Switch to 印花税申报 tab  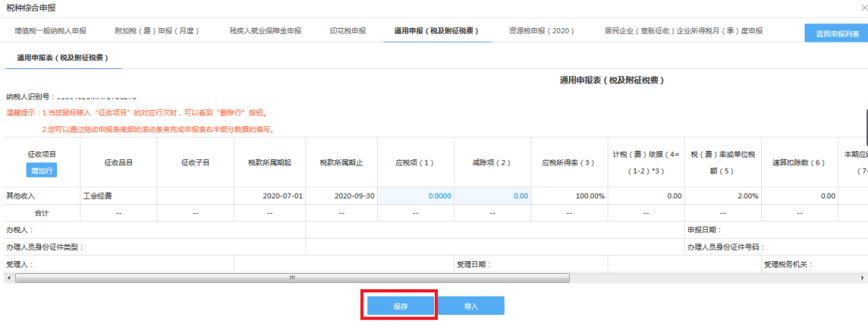[x=348, y=31]
